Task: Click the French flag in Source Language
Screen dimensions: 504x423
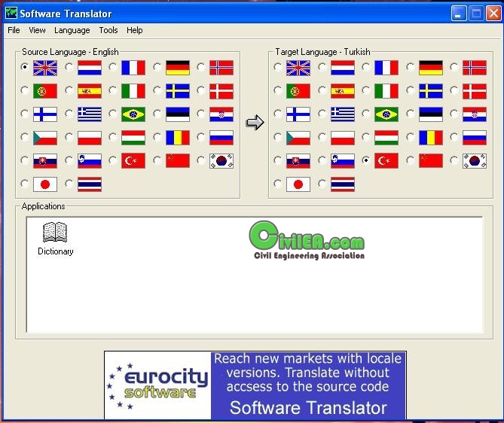Action: coord(133,68)
